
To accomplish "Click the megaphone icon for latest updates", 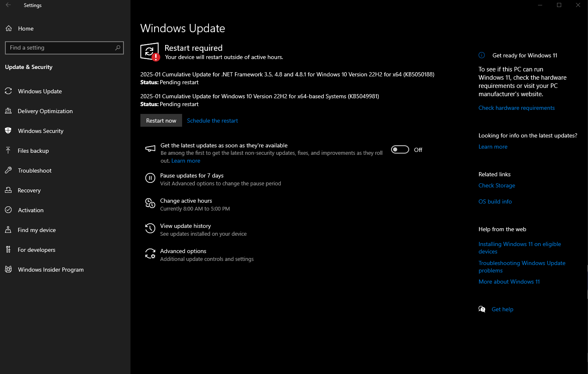I will coord(150,149).
